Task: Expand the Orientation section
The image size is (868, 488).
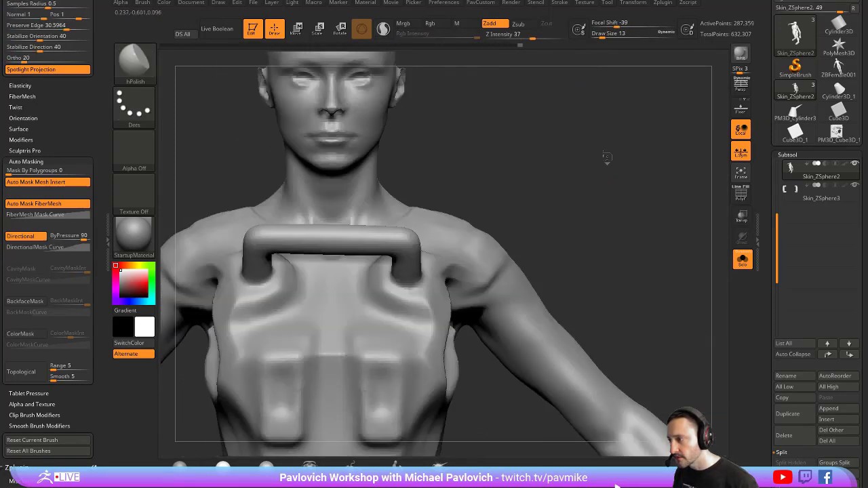Action: pos(23,118)
